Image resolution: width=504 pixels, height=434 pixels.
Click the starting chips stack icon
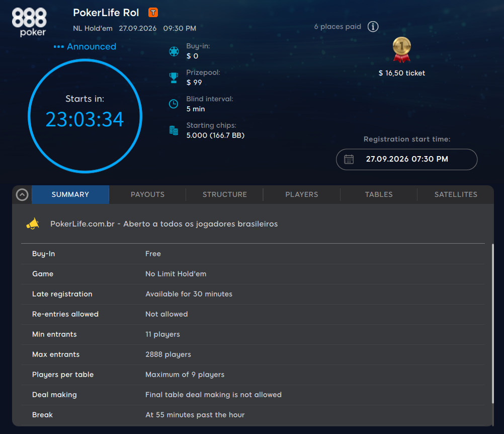pos(174,130)
